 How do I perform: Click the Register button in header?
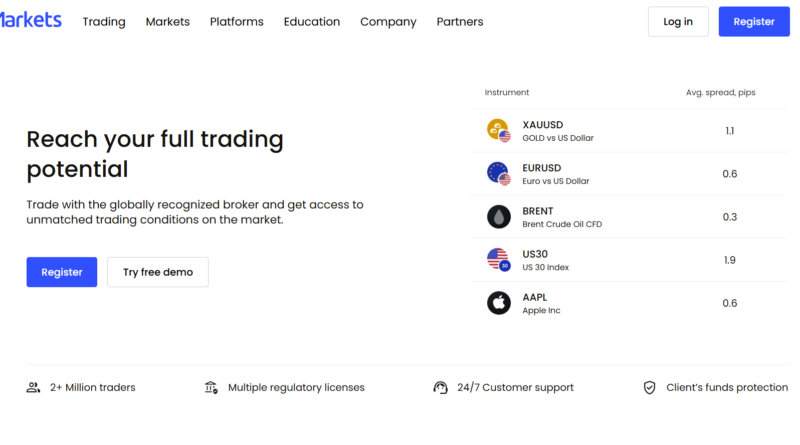pyautogui.click(x=754, y=22)
